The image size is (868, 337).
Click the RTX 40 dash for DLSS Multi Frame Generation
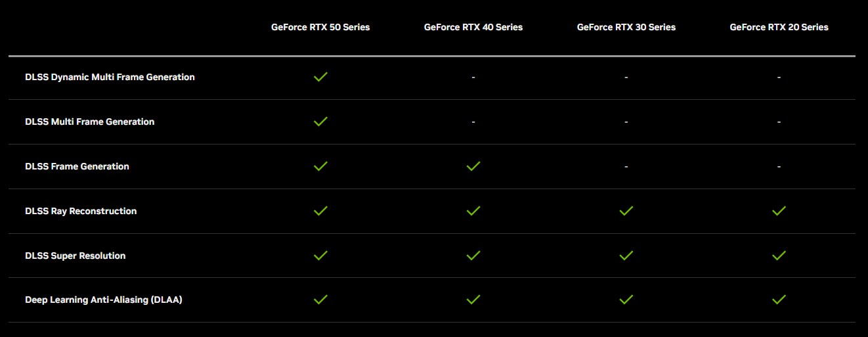(473, 122)
